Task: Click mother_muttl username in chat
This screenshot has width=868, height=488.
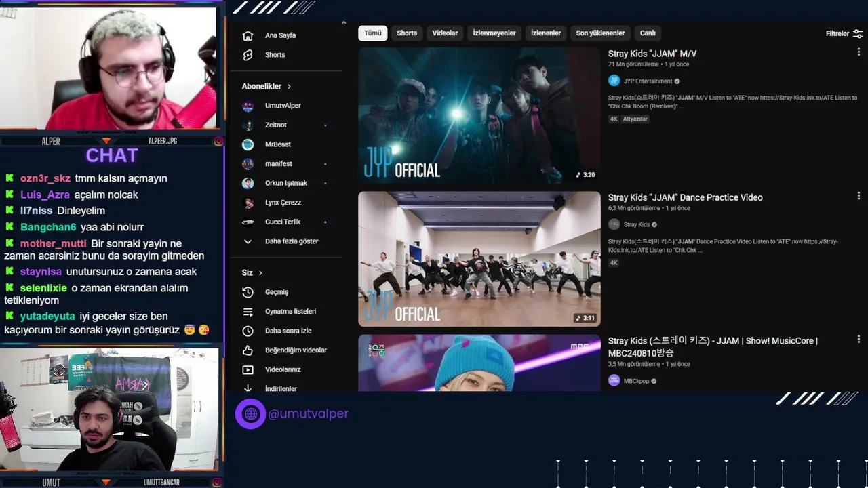Action: point(54,243)
